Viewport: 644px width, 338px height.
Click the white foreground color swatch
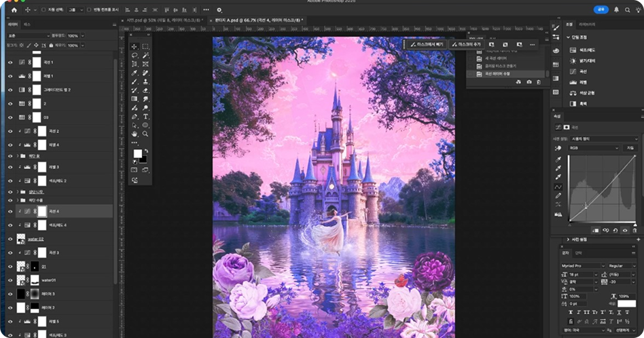point(138,154)
